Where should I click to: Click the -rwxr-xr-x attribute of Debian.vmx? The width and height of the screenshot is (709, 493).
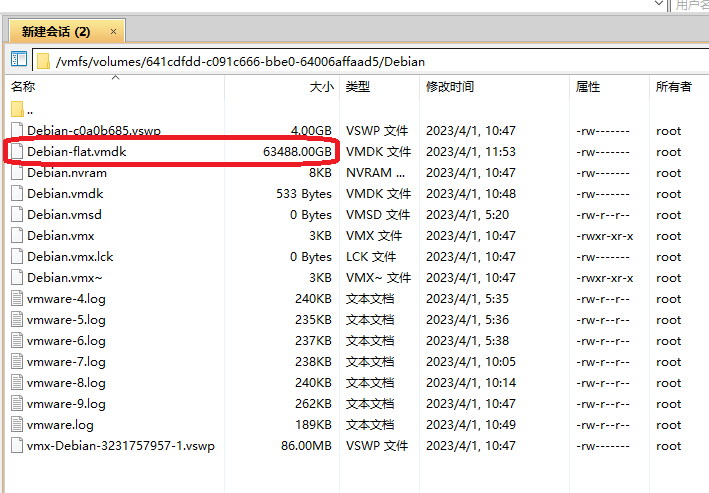605,236
